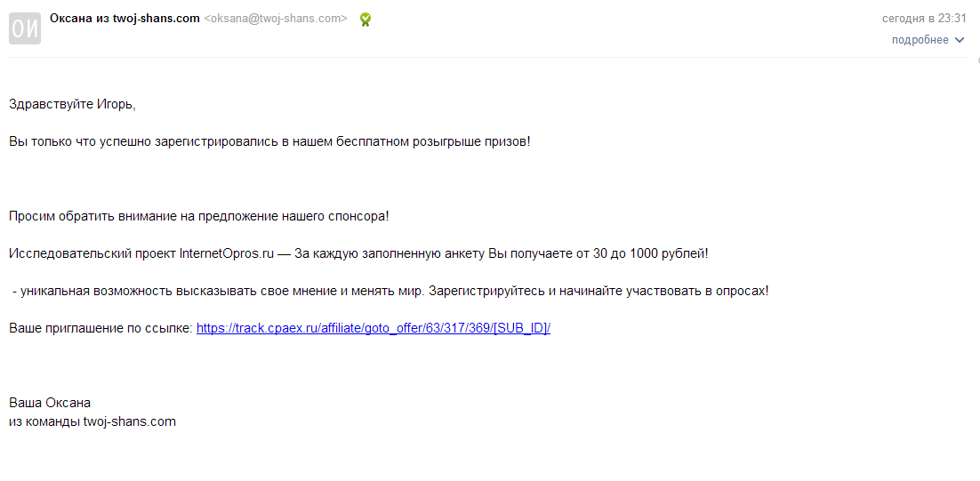The image size is (980, 481).
Task: Click the green verified sender badge
Action: click(365, 20)
